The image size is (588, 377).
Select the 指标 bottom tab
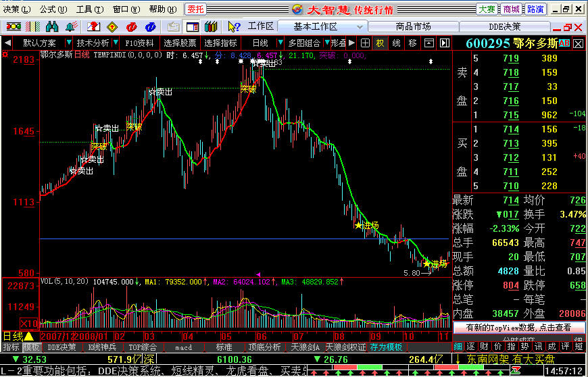pyautogui.click(x=11, y=347)
